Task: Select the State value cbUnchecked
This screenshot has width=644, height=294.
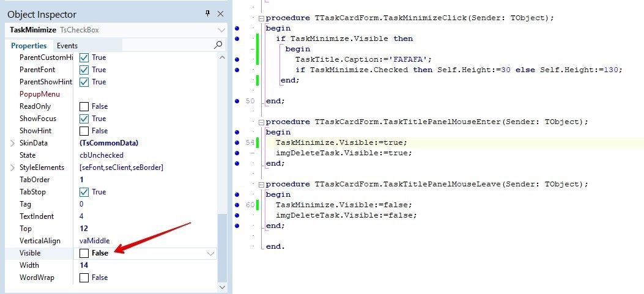Action: point(102,155)
